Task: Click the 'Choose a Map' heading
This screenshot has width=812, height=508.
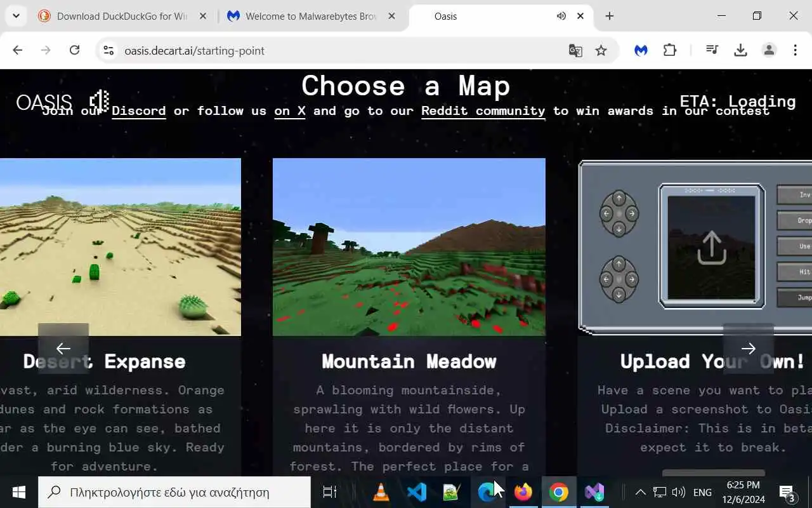Action: click(406, 86)
